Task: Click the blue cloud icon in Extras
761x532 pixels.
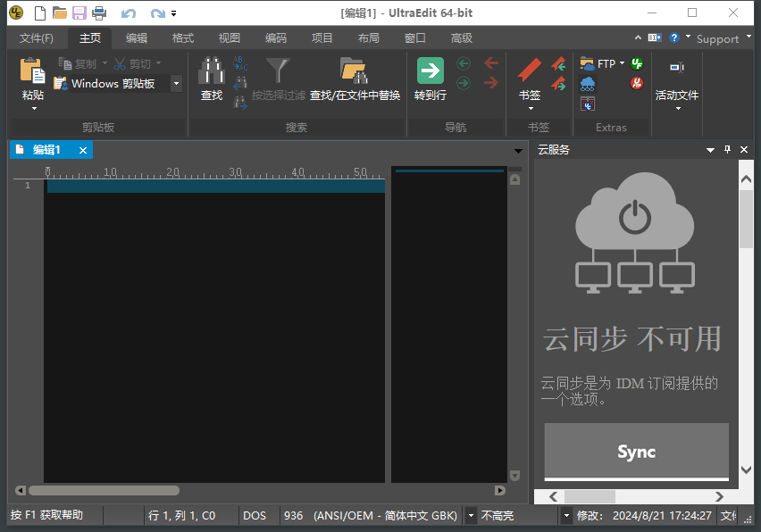Action: click(587, 84)
